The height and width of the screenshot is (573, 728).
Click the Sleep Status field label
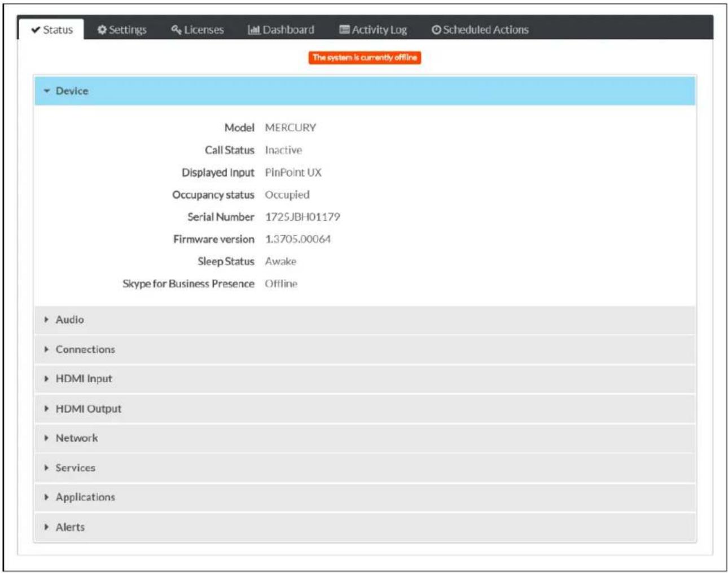pyautogui.click(x=226, y=261)
